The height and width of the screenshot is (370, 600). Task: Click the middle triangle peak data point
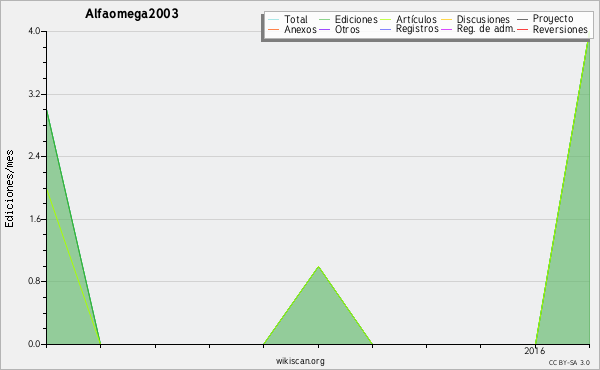[318, 266]
